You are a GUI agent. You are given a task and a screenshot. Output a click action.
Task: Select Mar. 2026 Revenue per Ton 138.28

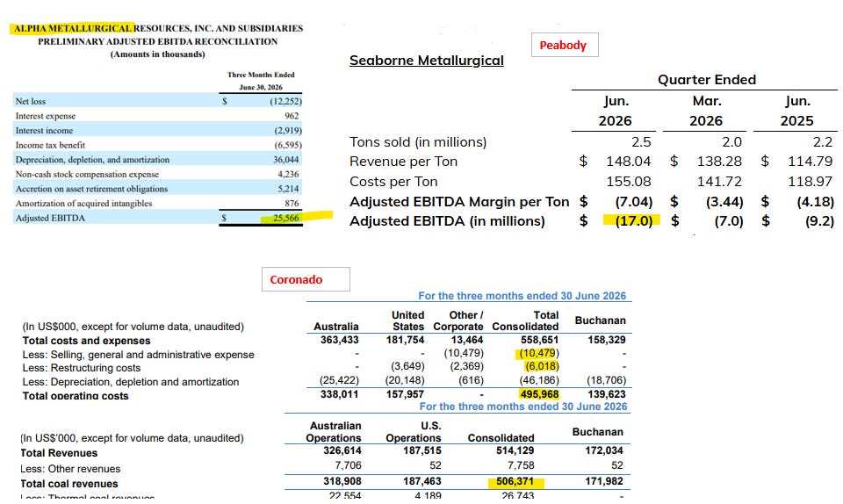pos(719,162)
